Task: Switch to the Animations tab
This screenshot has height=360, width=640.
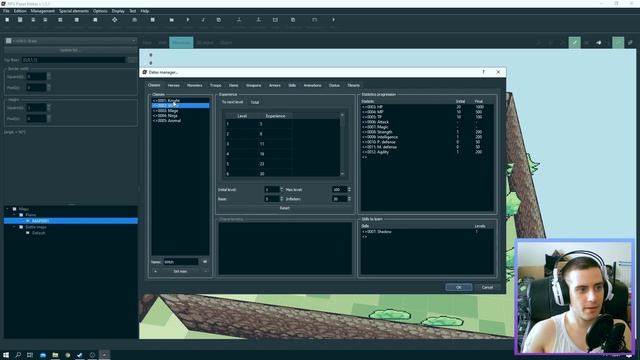Action: coord(312,85)
